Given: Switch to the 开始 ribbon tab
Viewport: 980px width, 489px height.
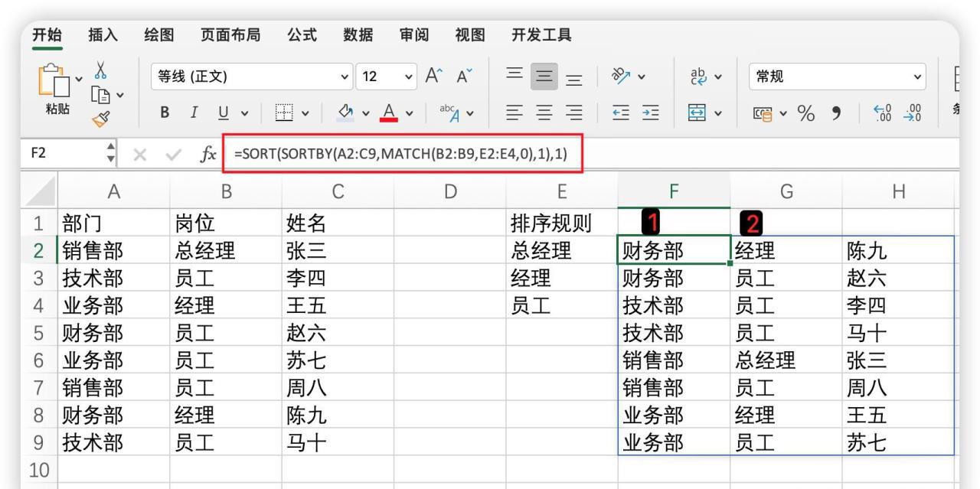Looking at the screenshot, I should 47,34.
